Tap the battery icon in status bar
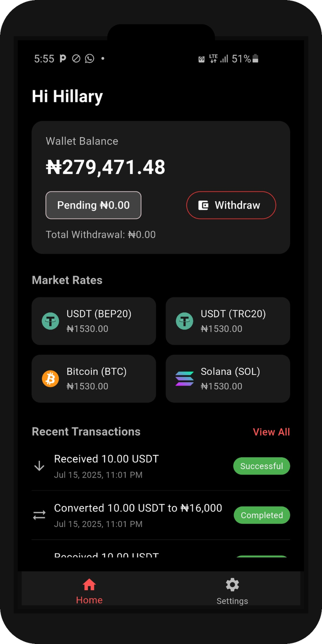 pos(255,59)
